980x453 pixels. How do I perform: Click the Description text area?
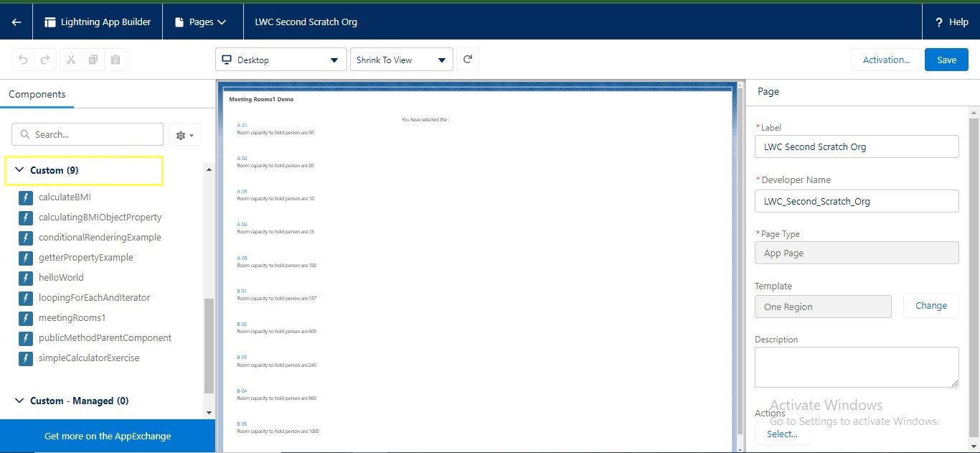(857, 368)
